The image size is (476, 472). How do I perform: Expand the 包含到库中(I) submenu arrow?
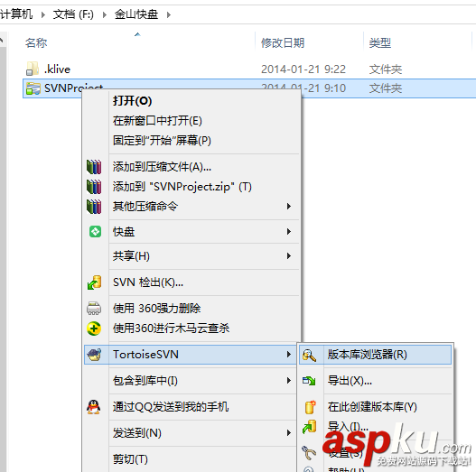(289, 380)
